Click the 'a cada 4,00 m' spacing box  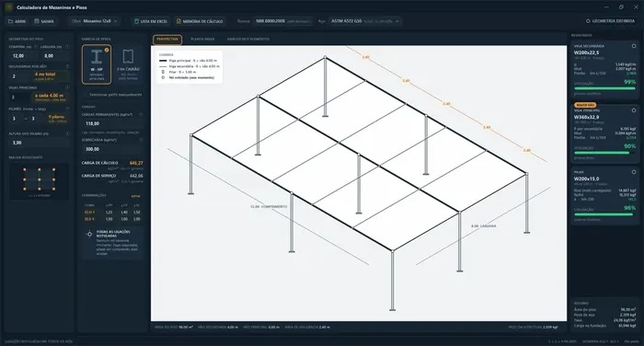(x=51, y=98)
